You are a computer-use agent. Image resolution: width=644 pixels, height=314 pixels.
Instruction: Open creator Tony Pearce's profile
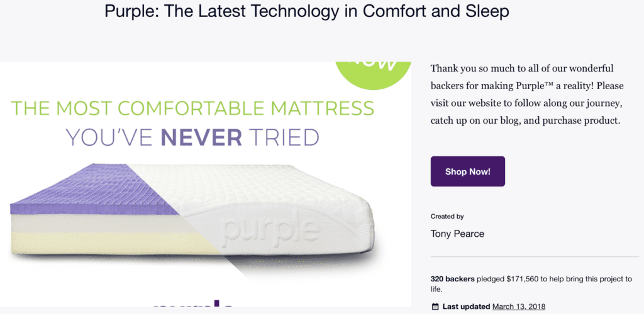[457, 234]
